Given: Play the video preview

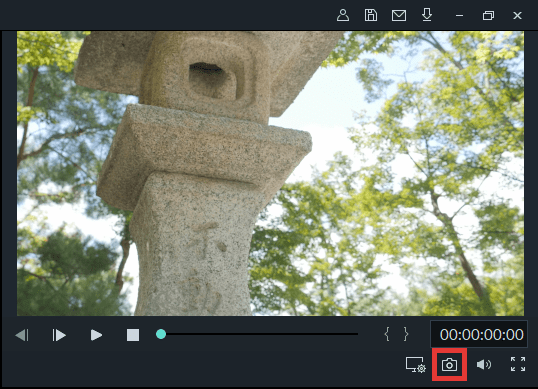Looking at the screenshot, I should click(x=96, y=335).
